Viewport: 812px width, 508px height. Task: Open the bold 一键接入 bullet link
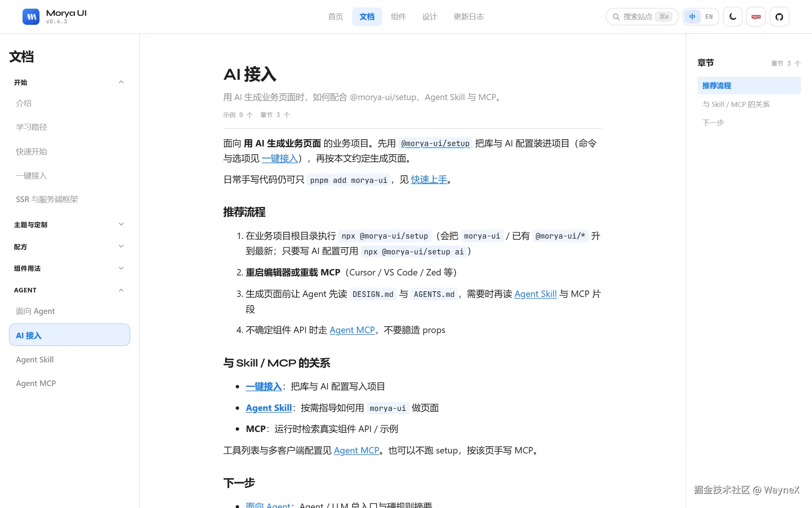coord(264,386)
